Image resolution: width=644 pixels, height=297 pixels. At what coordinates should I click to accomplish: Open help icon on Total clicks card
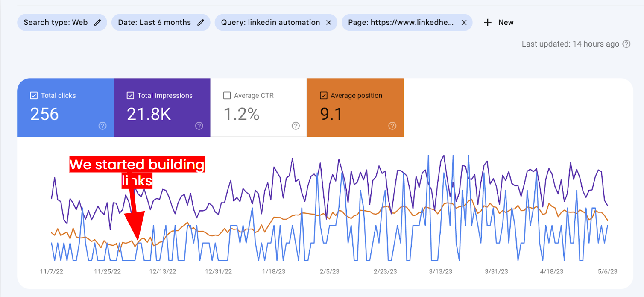(102, 126)
